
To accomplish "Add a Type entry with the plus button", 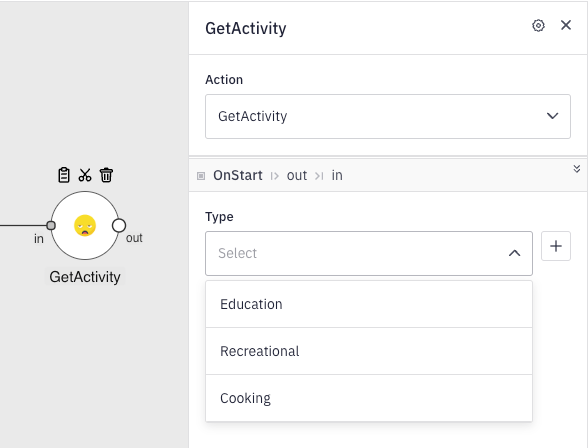I will pyautogui.click(x=556, y=246).
